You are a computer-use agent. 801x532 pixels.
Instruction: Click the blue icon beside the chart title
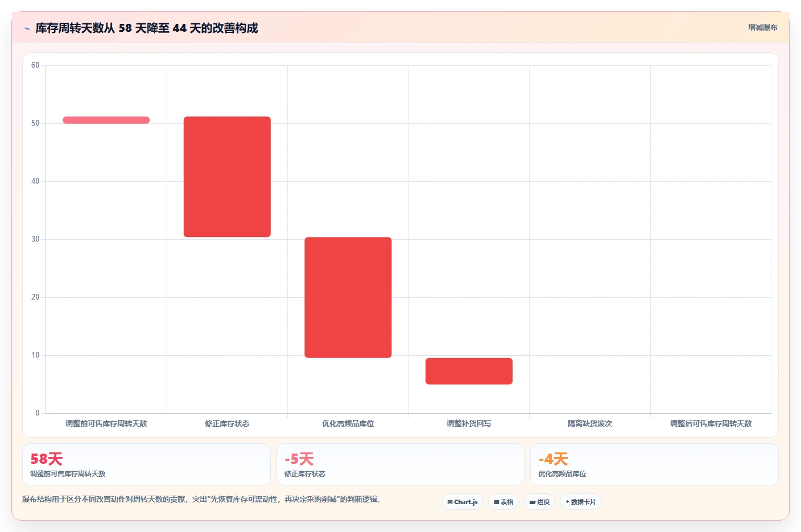click(27, 28)
